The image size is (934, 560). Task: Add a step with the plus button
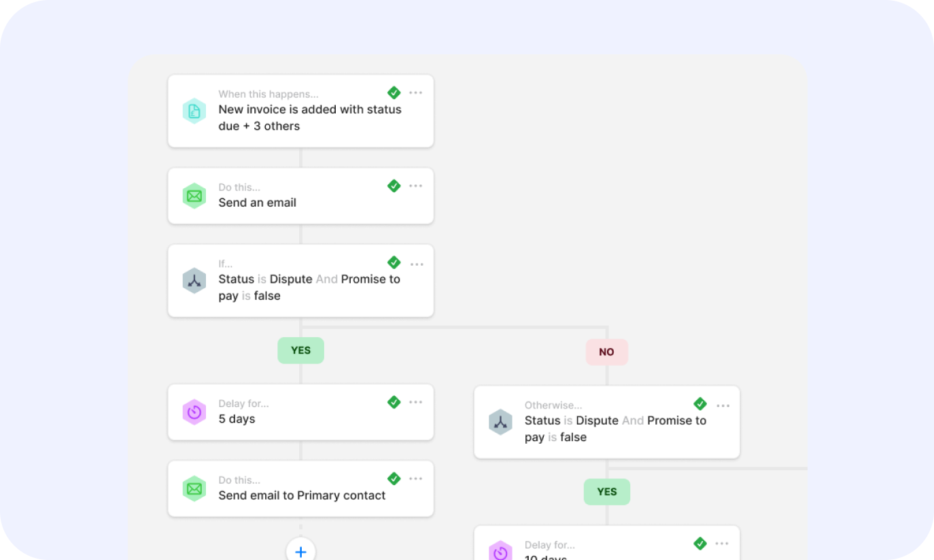pos(300,550)
